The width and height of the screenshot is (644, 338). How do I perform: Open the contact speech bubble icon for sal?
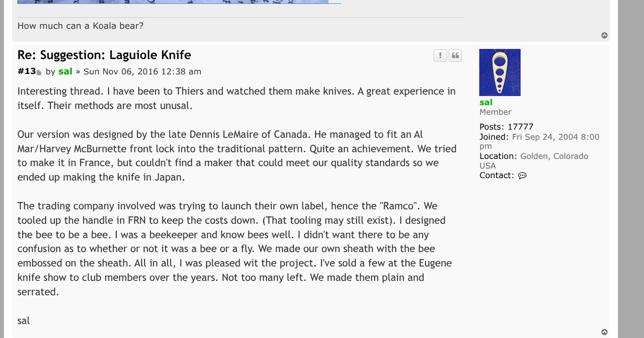[x=522, y=176]
